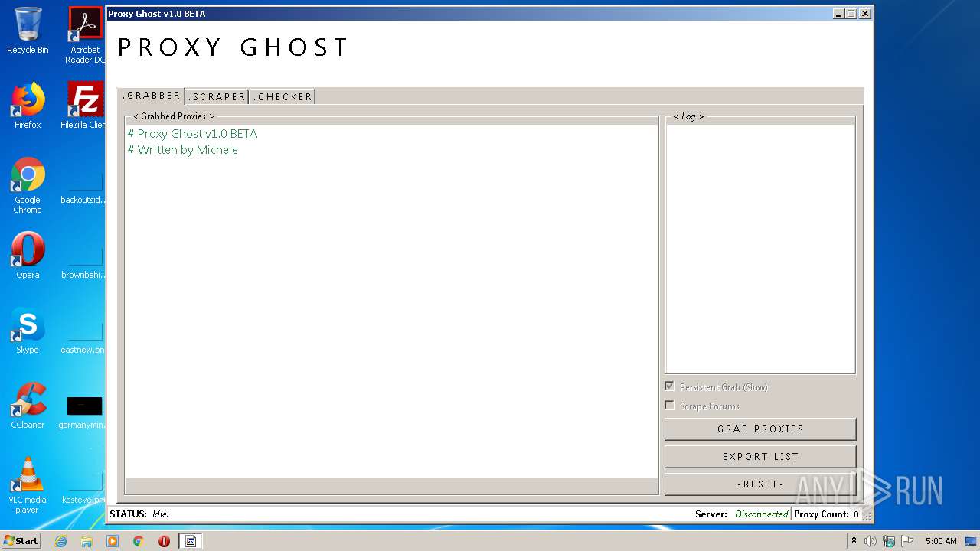
Task: Open the network tray icon
Action: [889, 541]
